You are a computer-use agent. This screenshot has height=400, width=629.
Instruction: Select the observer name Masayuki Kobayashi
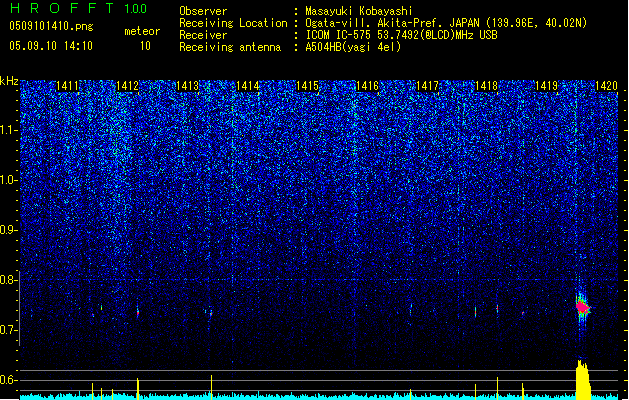[x=359, y=11]
